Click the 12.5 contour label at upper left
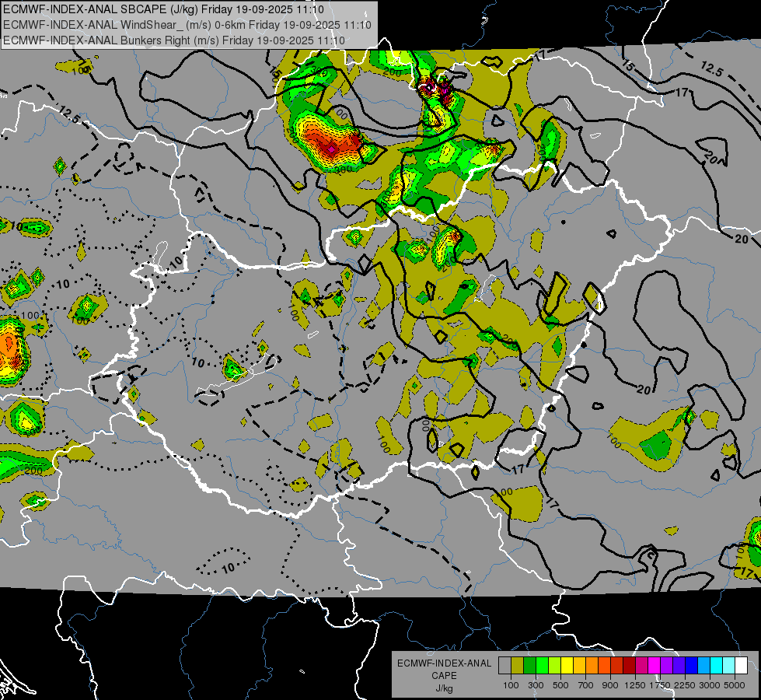Screen dimensions: 761x700 (70, 115)
